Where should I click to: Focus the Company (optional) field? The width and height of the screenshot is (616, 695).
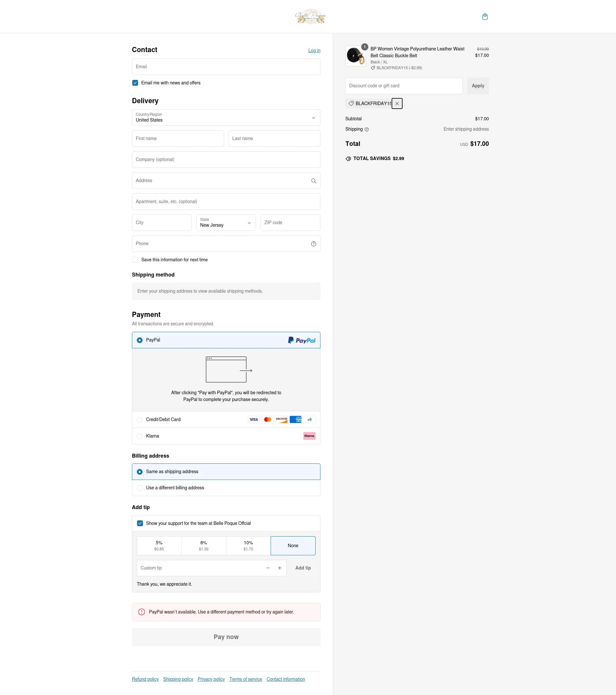[x=226, y=159]
